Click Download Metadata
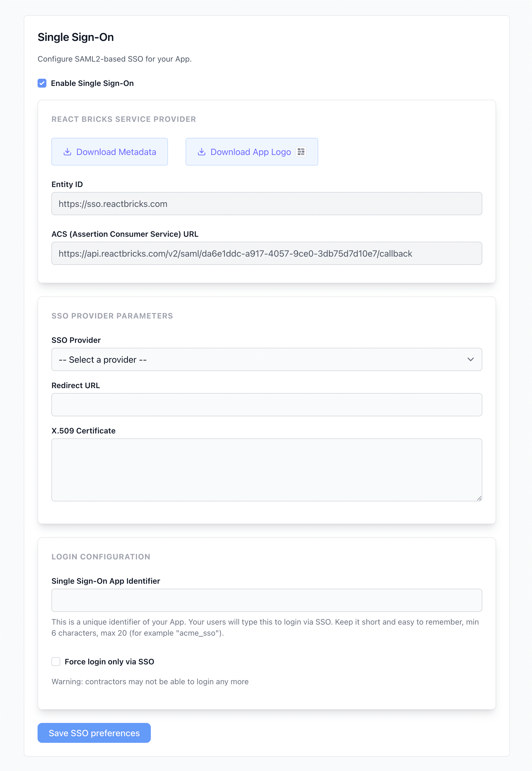Image resolution: width=532 pixels, height=771 pixels. pyautogui.click(x=109, y=152)
